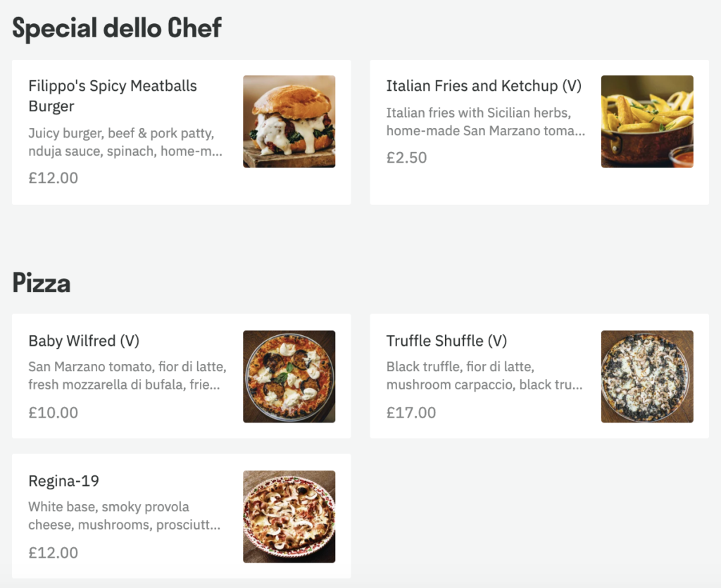Select the Truffle Shuffle pizza image
Image resolution: width=721 pixels, height=588 pixels.
point(647,376)
